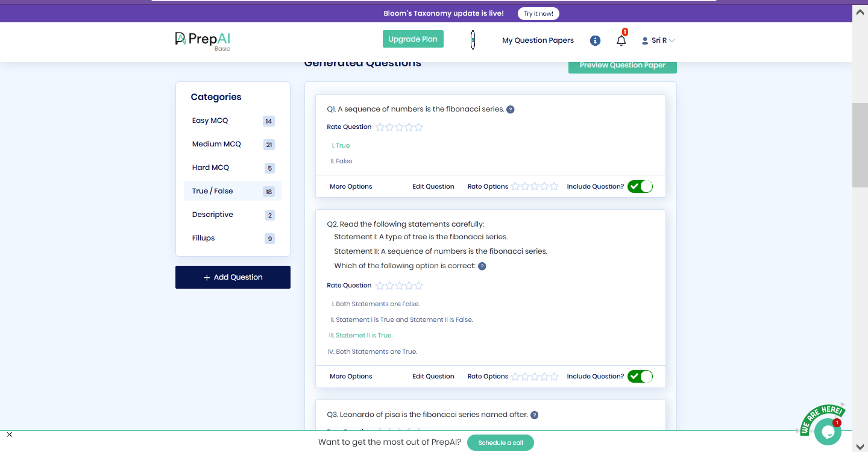This screenshot has height=452, width=868.
Task: Rate Q1 with the fifth star
Action: coord(419,127)
